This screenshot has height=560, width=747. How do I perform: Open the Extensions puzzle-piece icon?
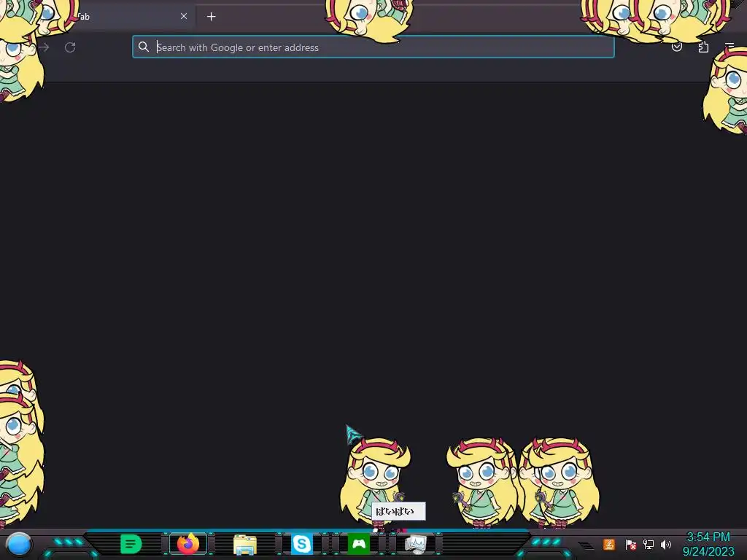click(x=703, y=47)
